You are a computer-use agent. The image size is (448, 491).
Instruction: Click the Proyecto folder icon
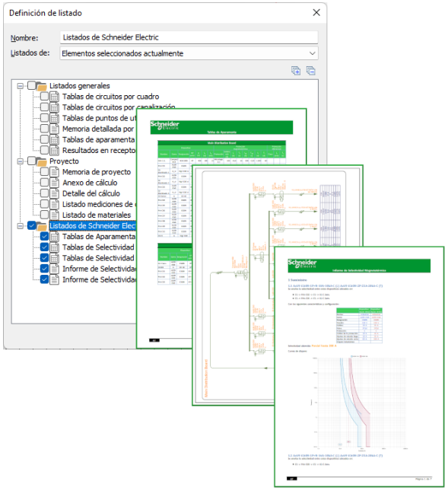coord(41,161)
